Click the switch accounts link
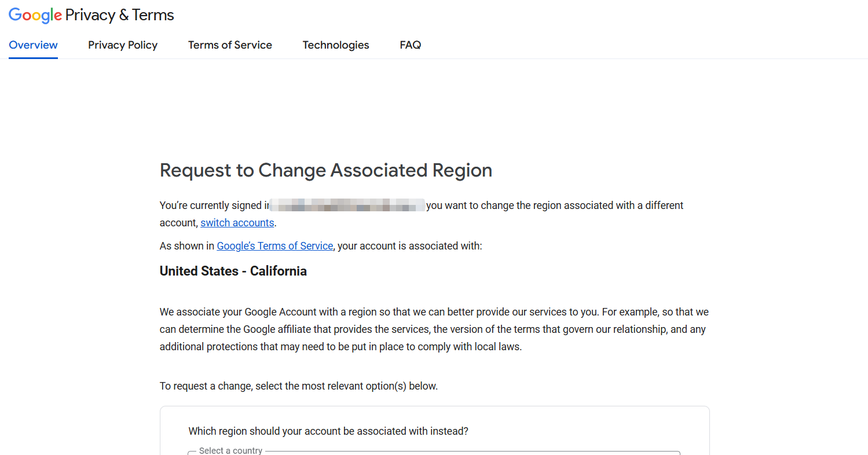The image size is (868, 455). (x=237, y=223)
